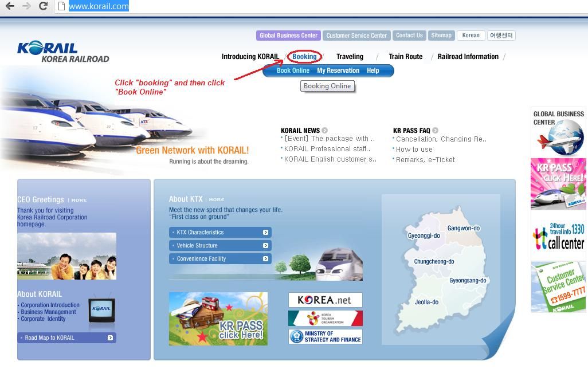Image resolution: width=588 pixels, height=373 pixels.
Task: Open the Global Business Center airplane globe banner
Action: tap(558, 132)
